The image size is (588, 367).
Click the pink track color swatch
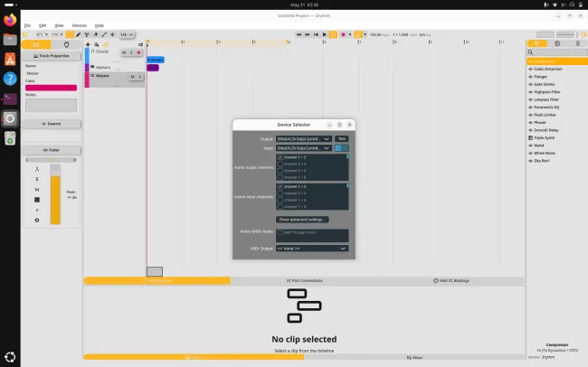pos(51,88)
